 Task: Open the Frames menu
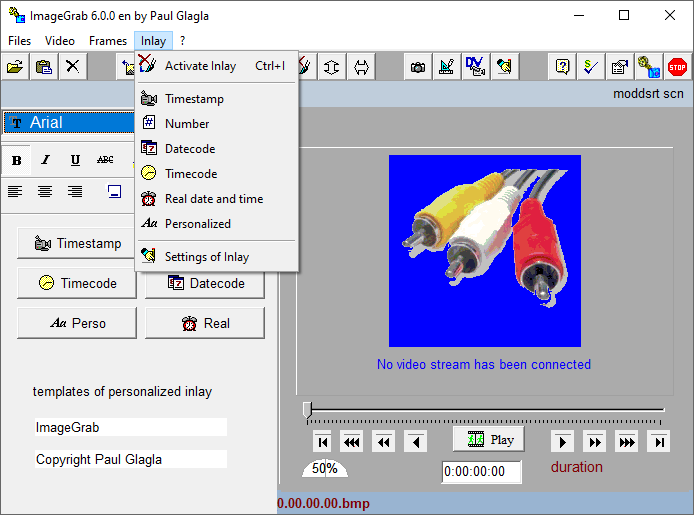(108, 41)
